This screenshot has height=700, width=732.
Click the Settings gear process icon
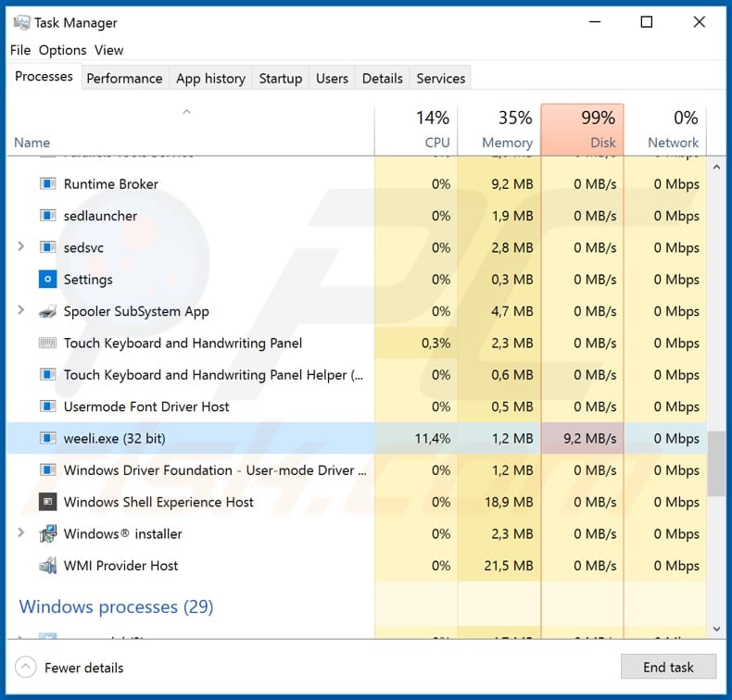tap(47, 280)
